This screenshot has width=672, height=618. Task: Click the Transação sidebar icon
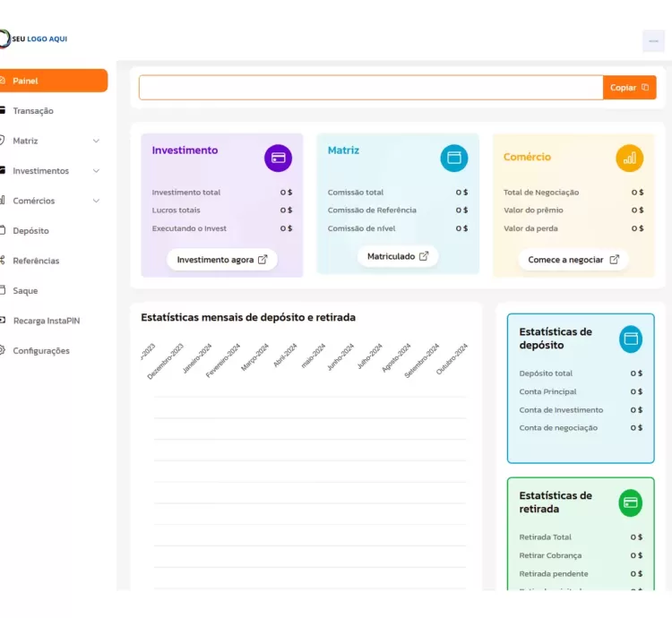[4, 111]
